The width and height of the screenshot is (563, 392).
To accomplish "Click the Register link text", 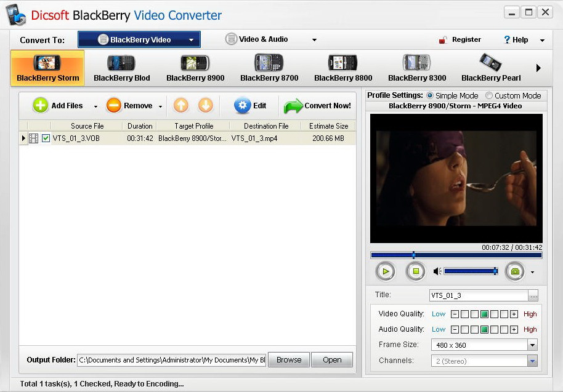I will click(466, 39).
